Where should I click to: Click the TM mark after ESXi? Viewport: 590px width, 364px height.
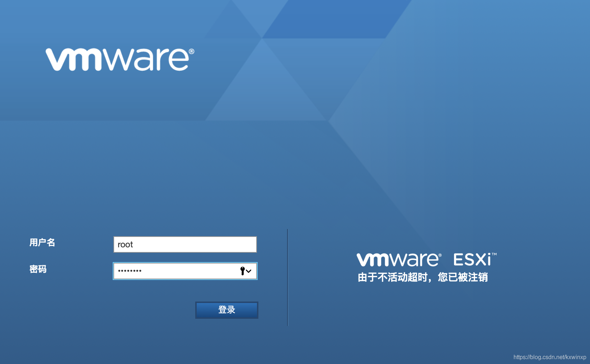click(494, 254)
